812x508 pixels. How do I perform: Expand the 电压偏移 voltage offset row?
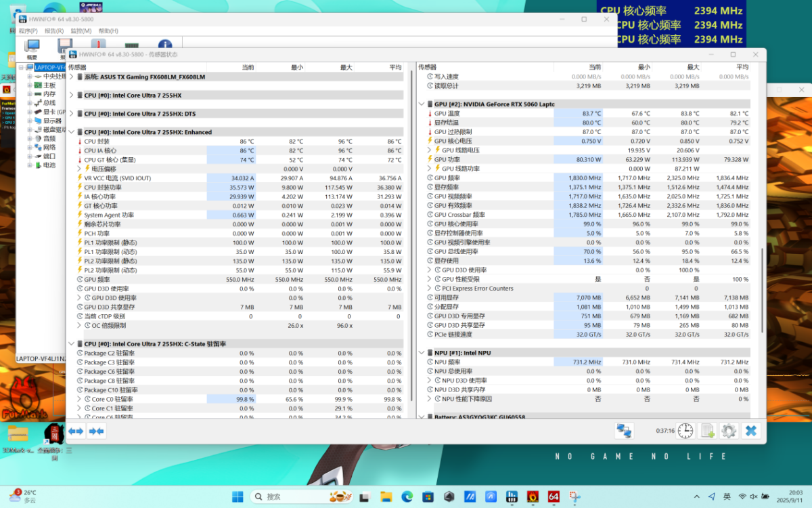tap(79, 169)
